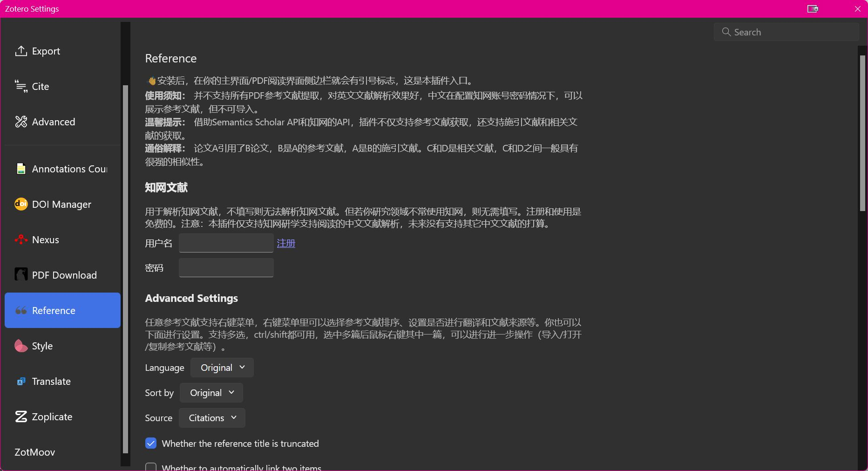Click the title bar picture-in-picture icon
The image size is (868, 471).
pos(813,9)
